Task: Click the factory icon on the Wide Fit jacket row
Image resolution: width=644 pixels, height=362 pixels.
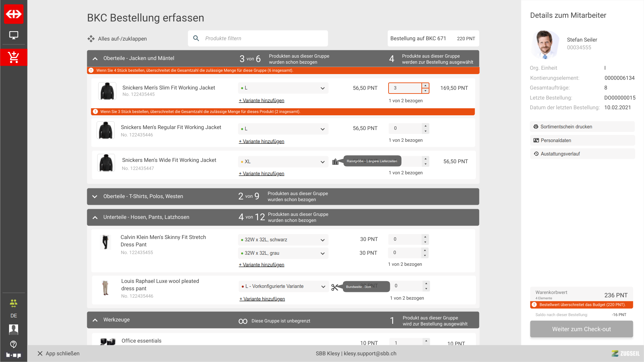Action: click(x=335, y=162)
